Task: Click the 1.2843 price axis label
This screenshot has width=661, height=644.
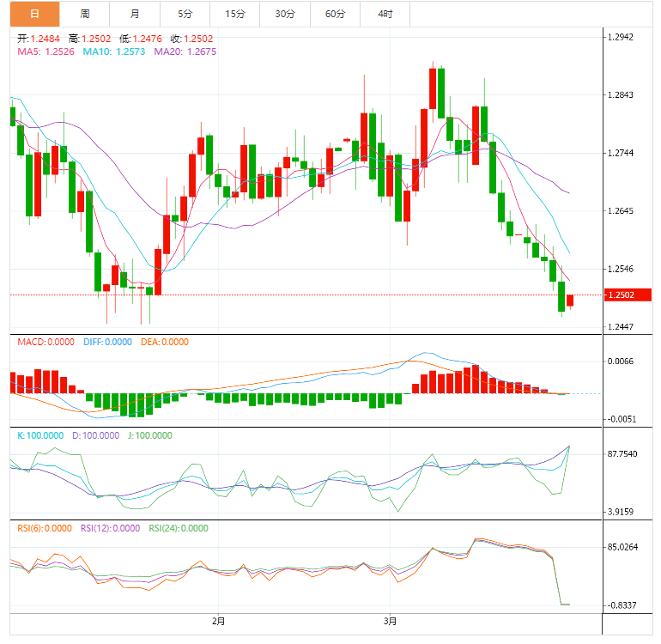Action: click(x=620, y=95)
